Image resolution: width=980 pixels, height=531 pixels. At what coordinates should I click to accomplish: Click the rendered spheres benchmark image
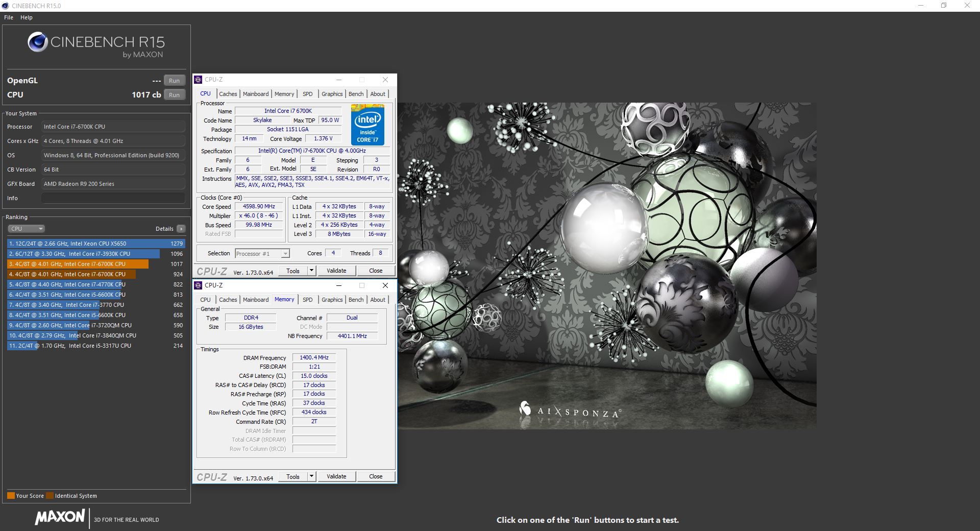[607, 265]
